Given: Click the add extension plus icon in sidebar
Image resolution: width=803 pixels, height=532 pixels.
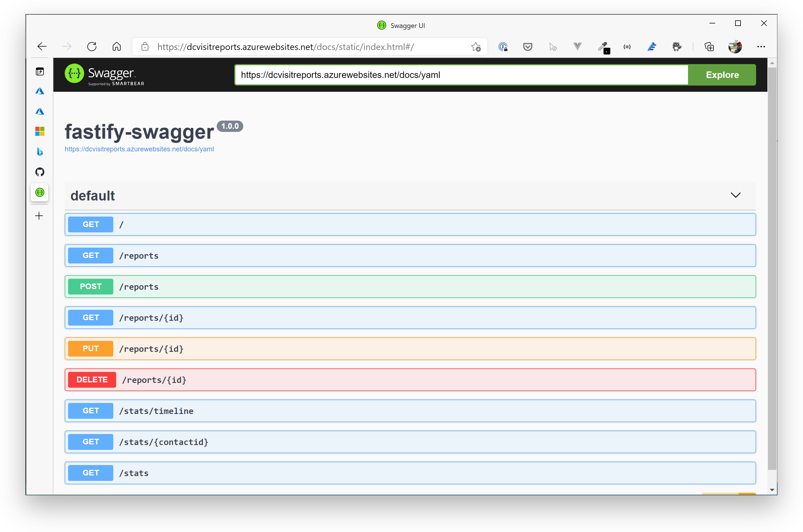Looking at the screenshot, I should click(40, 215).
